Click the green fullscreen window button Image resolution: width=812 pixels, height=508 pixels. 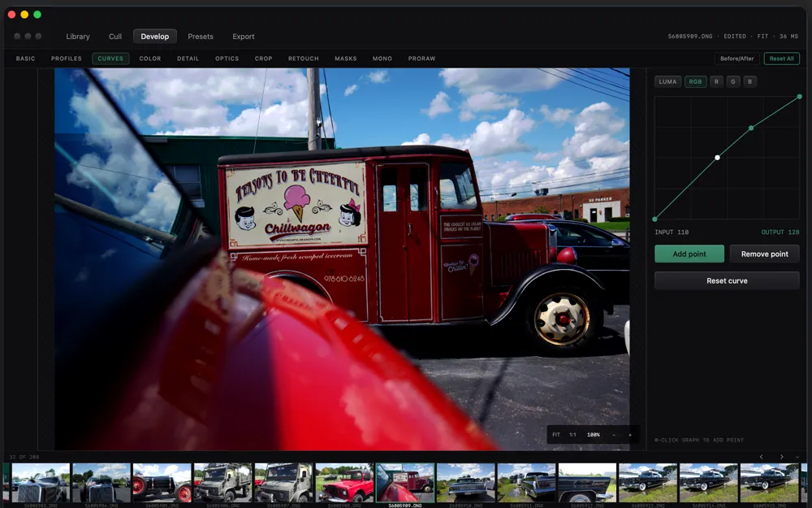(37, 15)
